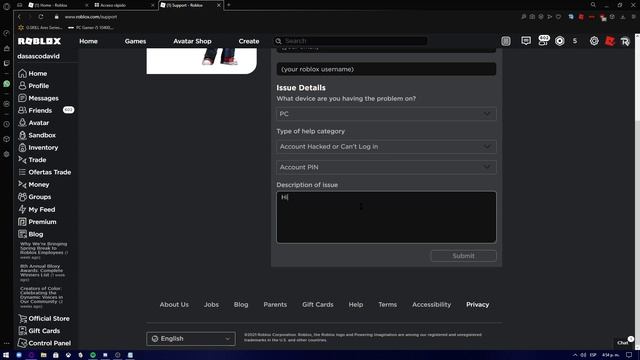640x360 pixels.
Task: Reload the page with browser refresh button
Action: pos(41,17)
